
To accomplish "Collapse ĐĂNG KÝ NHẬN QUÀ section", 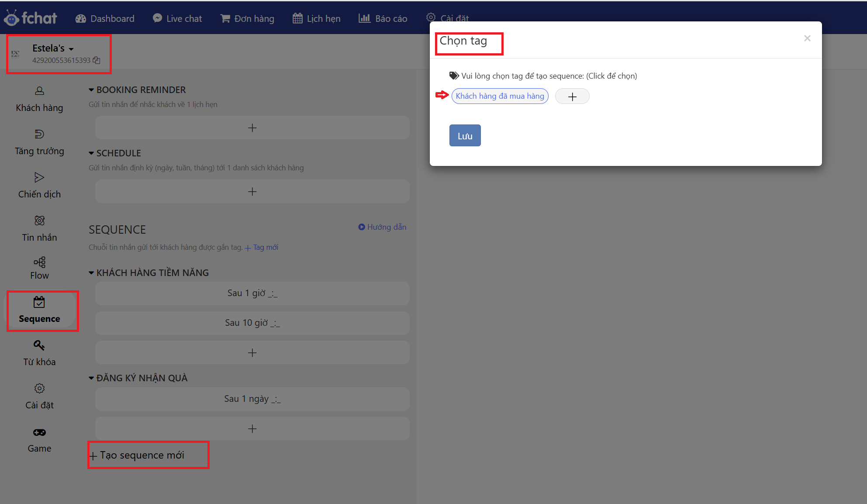I will point(91,378).
